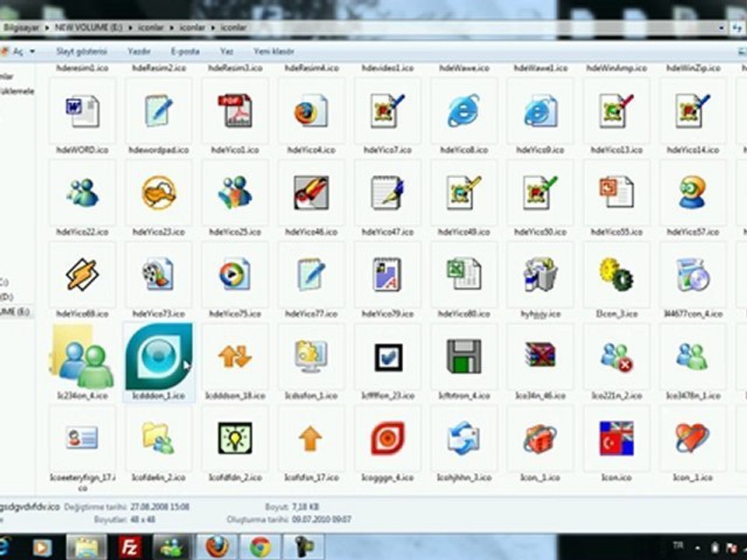Select the Messenger buddies icon hdeYico22.ico
This screenshot has width=747, height=560.
pos(83,193)
